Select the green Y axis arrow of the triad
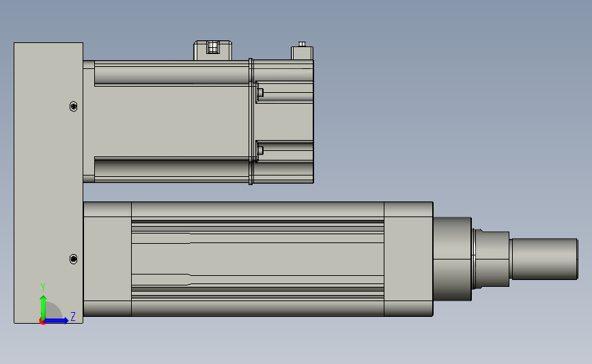 [x=44, y=307]
